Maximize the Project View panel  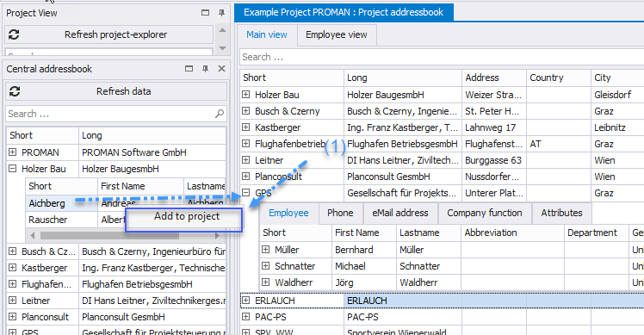click(x=206, y=13)
